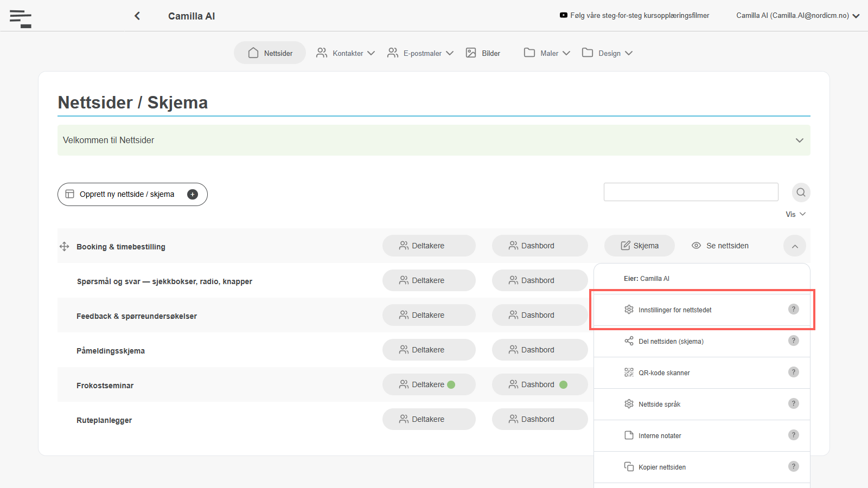Screen dimensions: 868x488
Task: Go back using the left chevron arrow
Action: pyautogui.click(x=137, y=16)
